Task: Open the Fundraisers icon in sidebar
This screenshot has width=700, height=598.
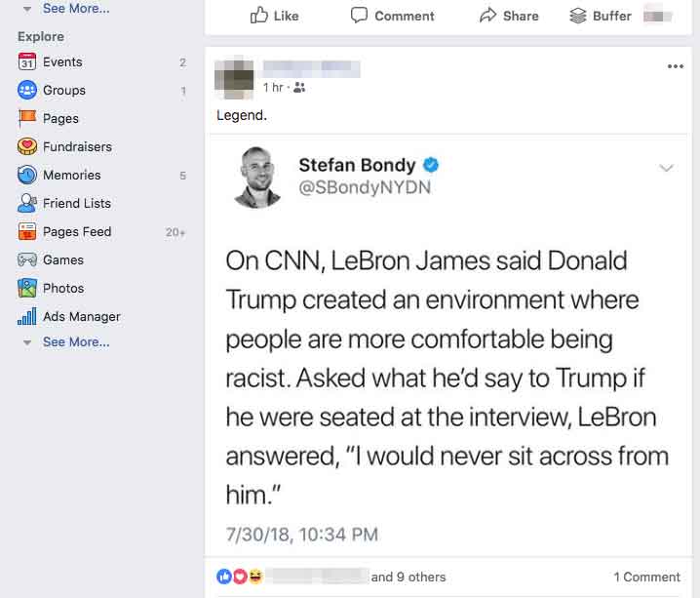Action: pyautogui.click(x=27, y=147)
